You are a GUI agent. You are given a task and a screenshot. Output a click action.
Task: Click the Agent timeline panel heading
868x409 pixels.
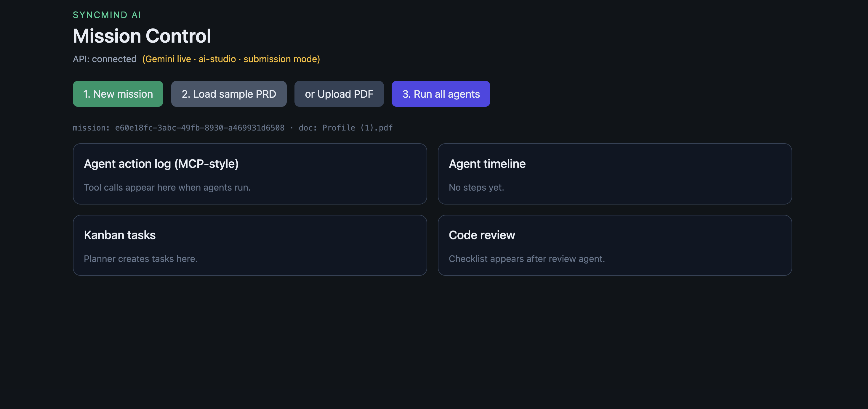pos(487,164)
